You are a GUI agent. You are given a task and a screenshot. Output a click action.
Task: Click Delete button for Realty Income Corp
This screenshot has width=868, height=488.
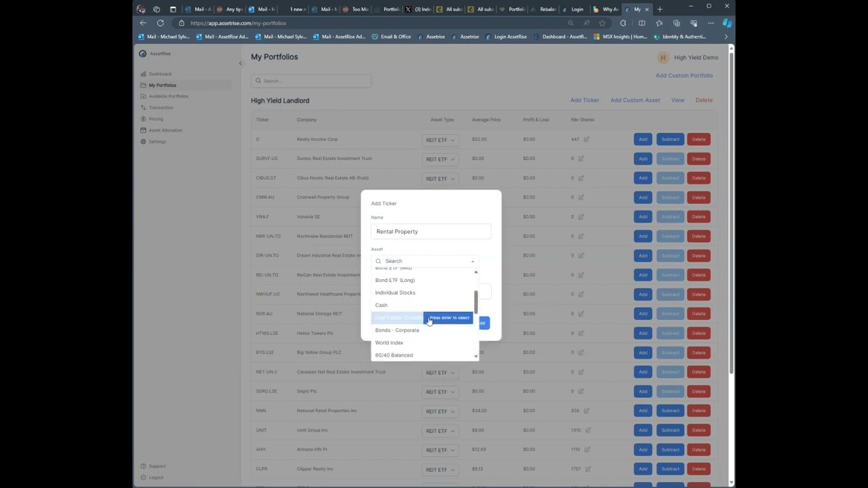(x=698, y=140)
